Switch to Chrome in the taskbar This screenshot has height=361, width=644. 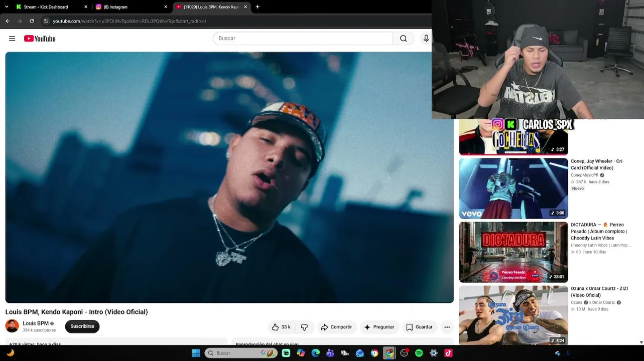389,353
